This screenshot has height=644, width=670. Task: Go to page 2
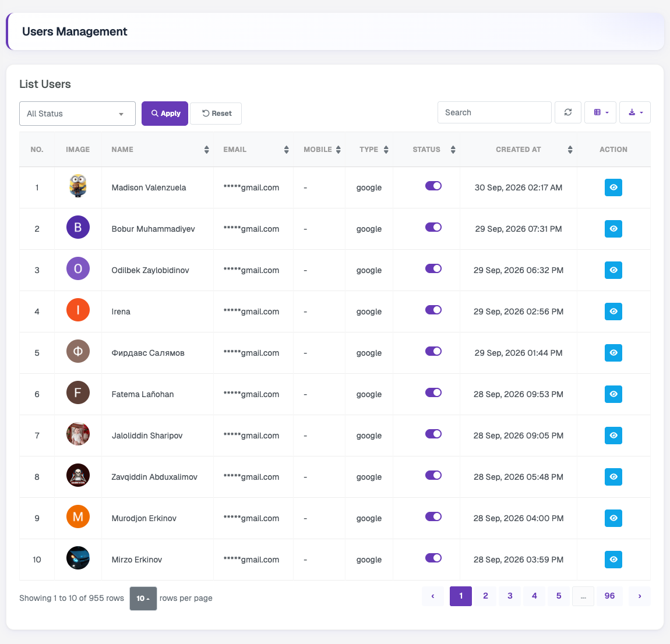(x=485, y=596)
